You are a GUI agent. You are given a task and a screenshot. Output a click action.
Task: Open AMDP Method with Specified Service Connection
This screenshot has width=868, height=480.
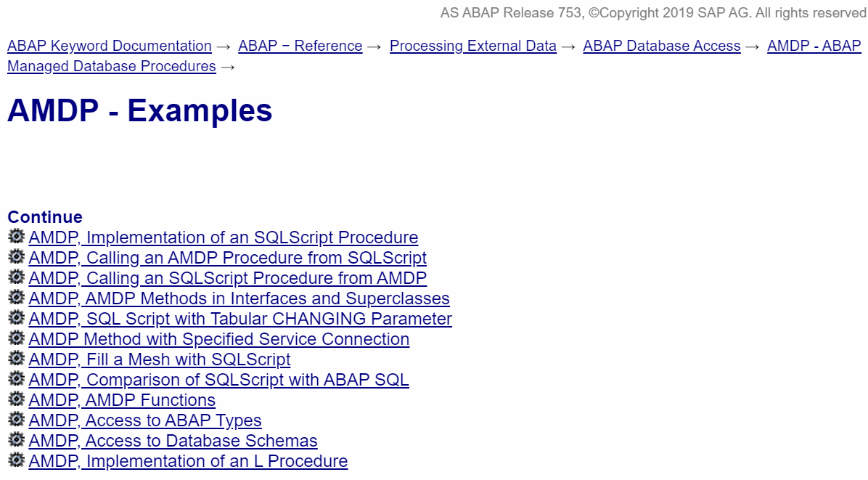click(x=219, y=339)
